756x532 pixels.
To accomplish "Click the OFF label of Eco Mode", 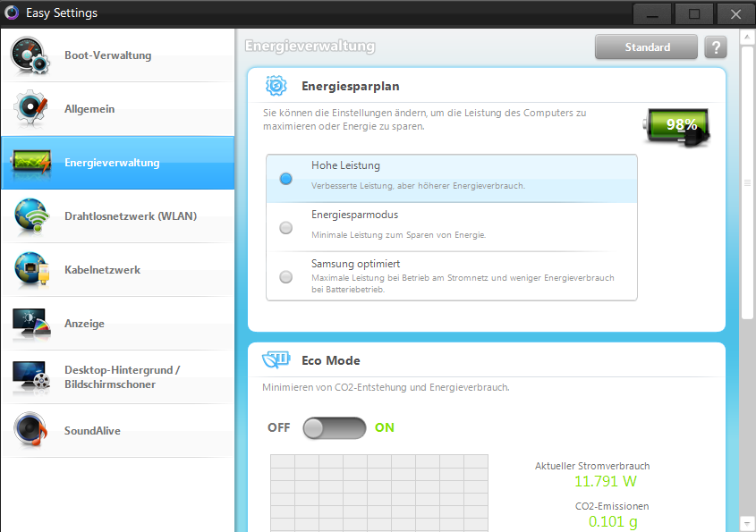I will click(x=278, y=427).
